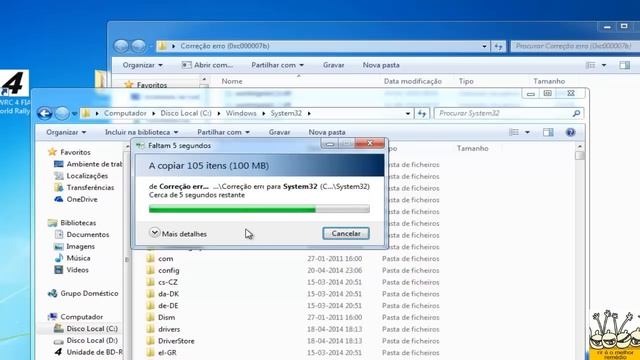This screenshot has width=640, height=360.
Task: Refresh the Correção erro window
Action: coord(498,47)
